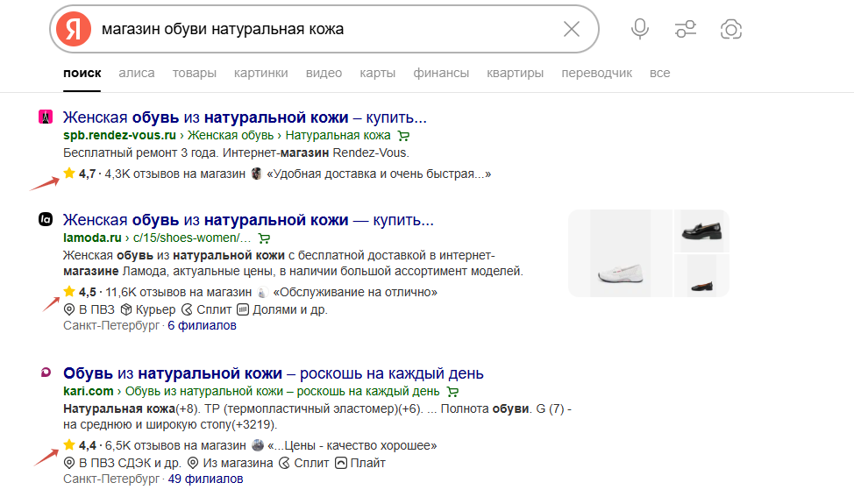Screen dimensions: 854x504
Task: Click the Kari site favicon
Action: tap(46, 373)
